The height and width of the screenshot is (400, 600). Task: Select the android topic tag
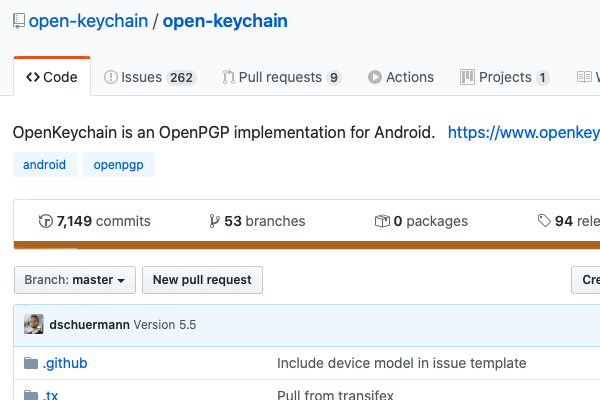click(x=45, y=164)
